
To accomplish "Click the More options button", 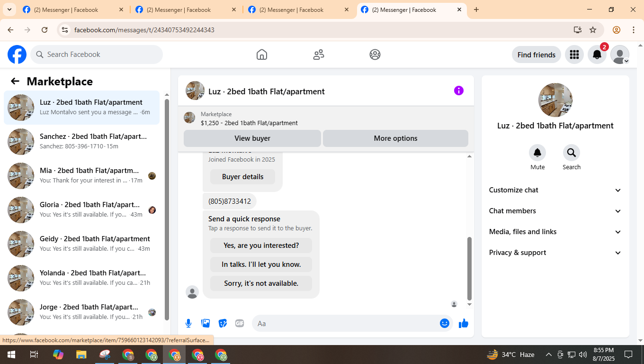I will (395, 138).
